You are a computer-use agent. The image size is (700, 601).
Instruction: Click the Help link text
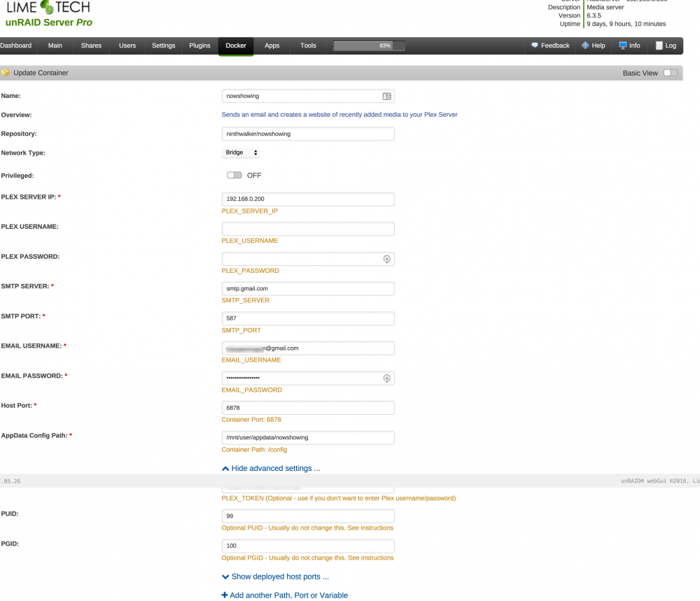pos(598,45)
